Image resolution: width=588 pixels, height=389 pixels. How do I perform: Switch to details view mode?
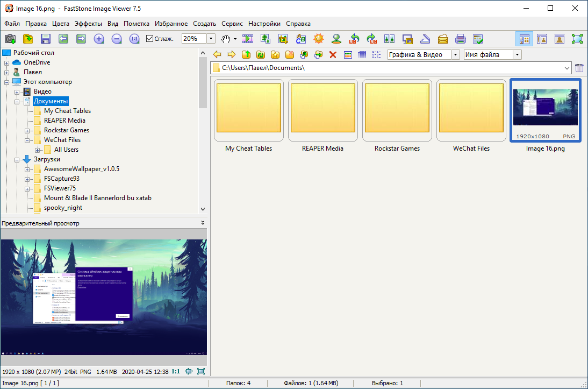point(362,55)
